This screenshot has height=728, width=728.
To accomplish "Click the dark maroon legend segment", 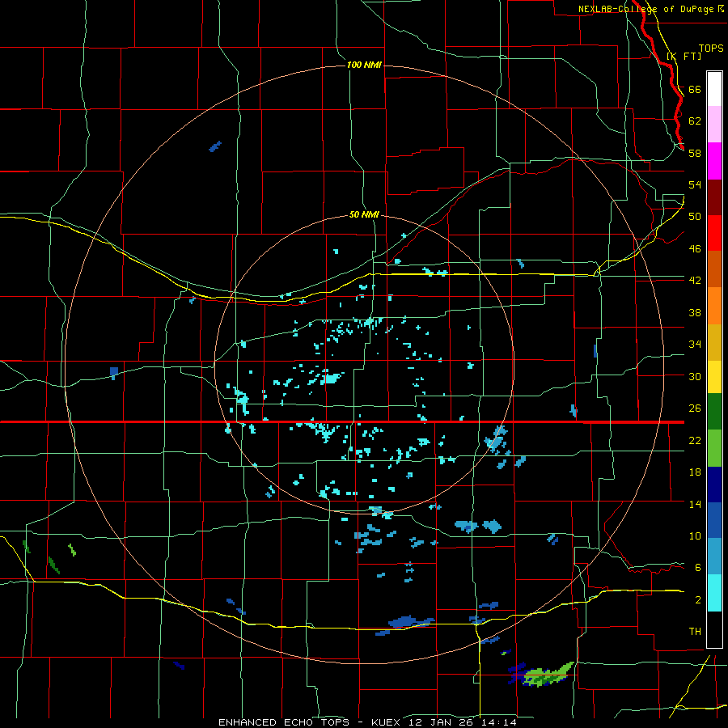I will [x=714, y=197].
